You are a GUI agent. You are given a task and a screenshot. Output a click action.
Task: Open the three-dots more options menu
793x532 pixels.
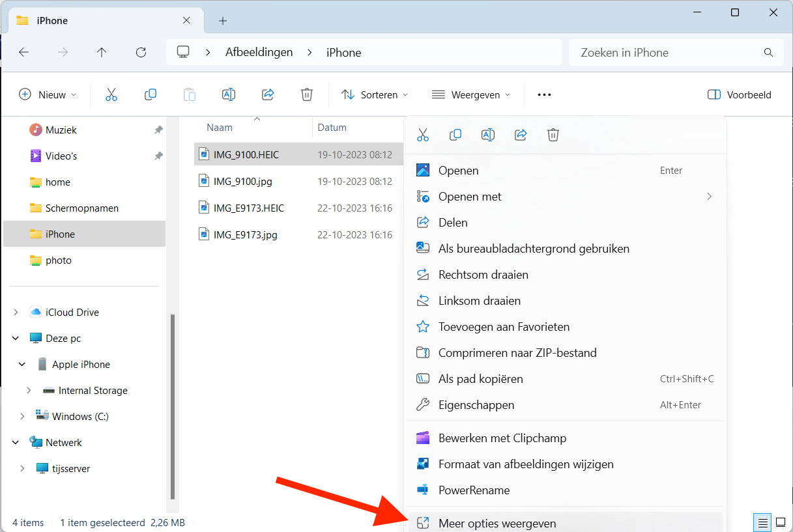(544, 94)
